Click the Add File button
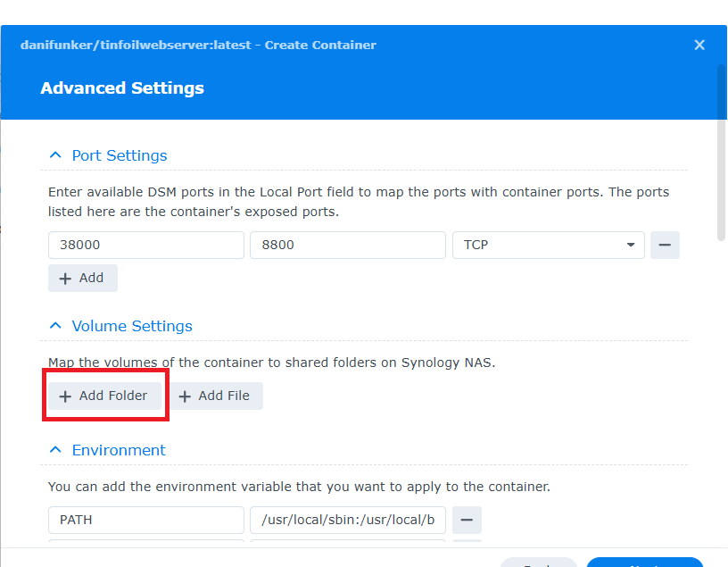728x567 pixels. (x=215, y=396)
